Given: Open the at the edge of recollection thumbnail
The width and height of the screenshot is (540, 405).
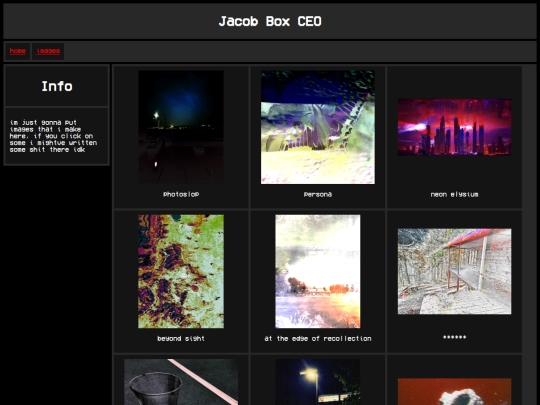Looking at the screenshot, I should pos(318,271).
